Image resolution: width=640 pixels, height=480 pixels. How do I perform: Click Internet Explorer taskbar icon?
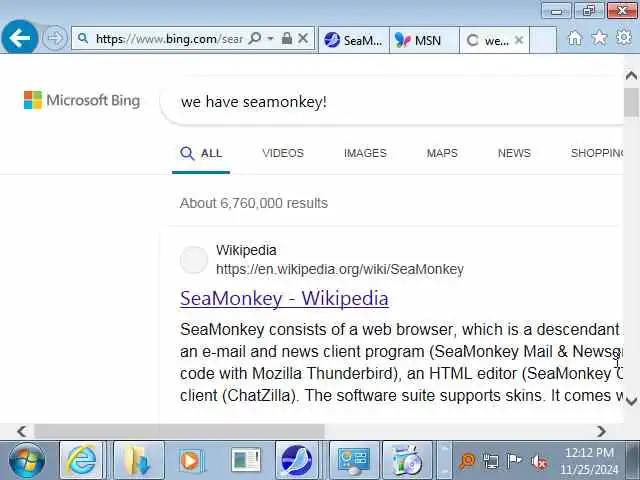click(81, 460)
